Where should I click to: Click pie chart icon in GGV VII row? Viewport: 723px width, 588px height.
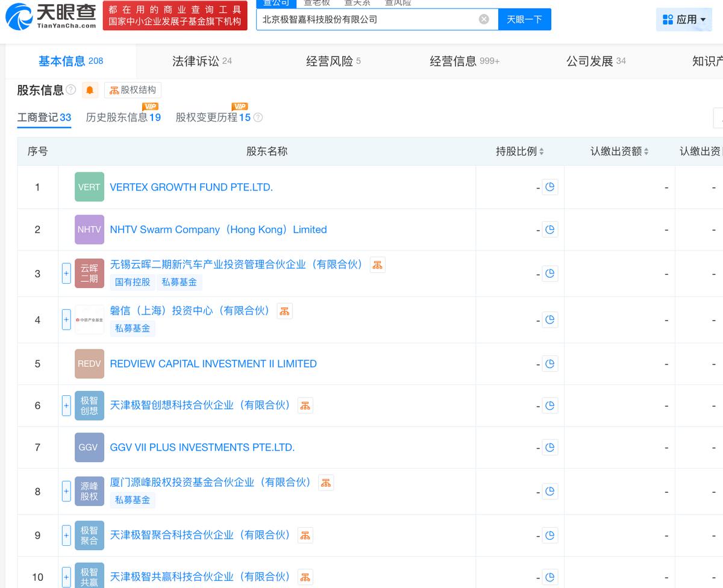point(549,448)
